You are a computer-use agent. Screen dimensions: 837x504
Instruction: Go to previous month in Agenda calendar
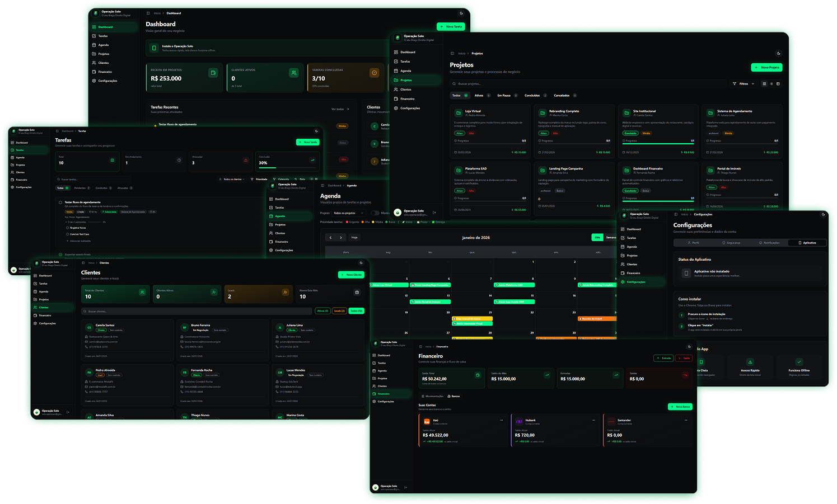click(x=330, y=238)
